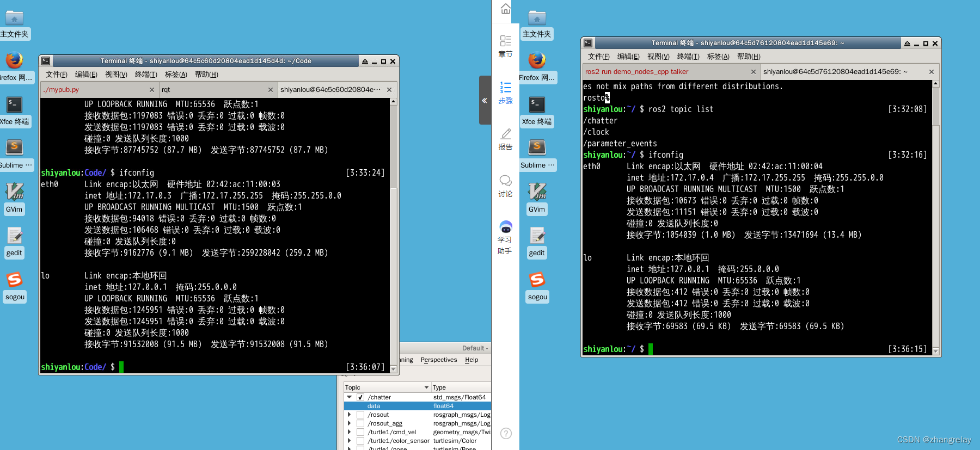Launch Firefox from the left desktop
980x450 pixels.
click(14, 60)
